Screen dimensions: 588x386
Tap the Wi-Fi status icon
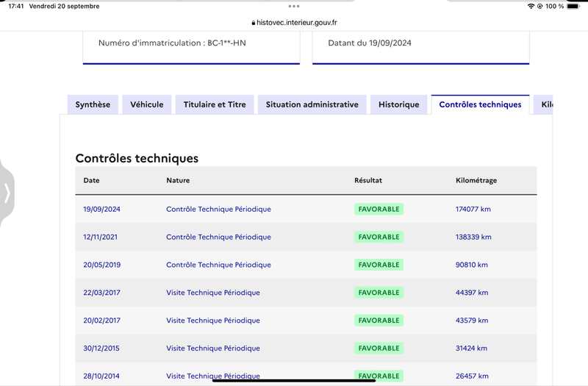(x=531, y=7)
